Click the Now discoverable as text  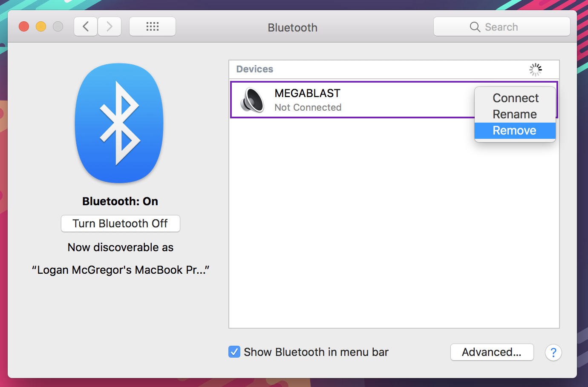point(121,247)
